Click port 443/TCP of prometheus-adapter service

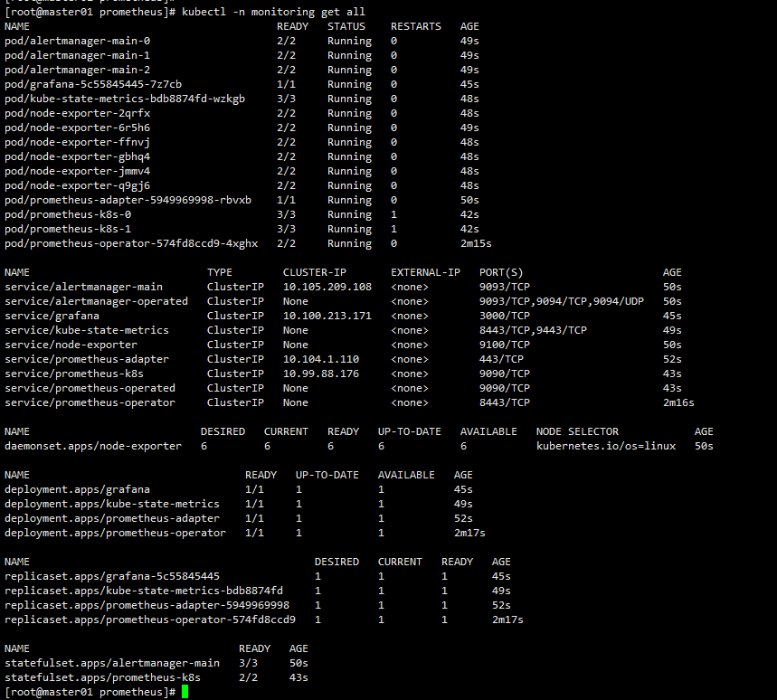[x=501, y=359]
